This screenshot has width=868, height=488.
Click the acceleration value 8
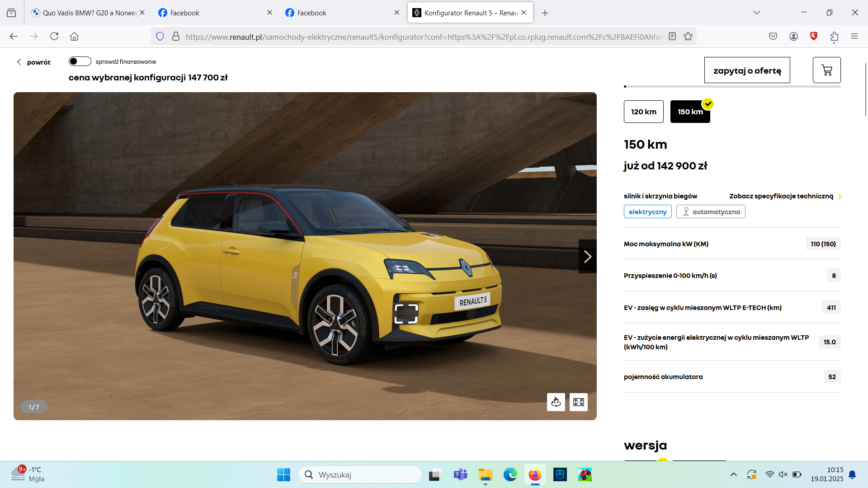point(834,275)
